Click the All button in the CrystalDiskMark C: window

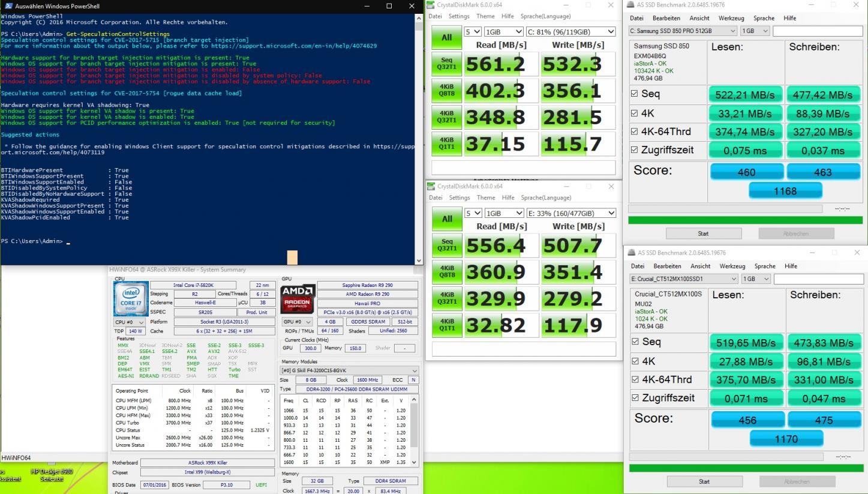[446, 37]
